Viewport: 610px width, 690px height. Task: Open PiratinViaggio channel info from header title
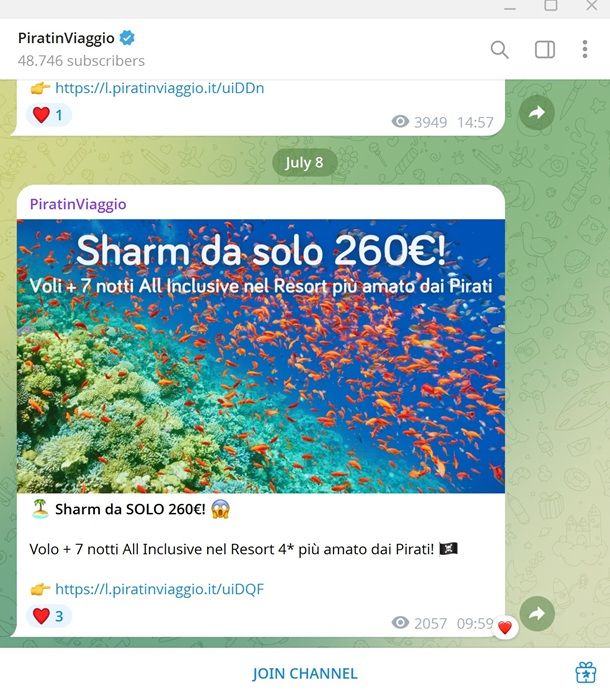point(66,38)
